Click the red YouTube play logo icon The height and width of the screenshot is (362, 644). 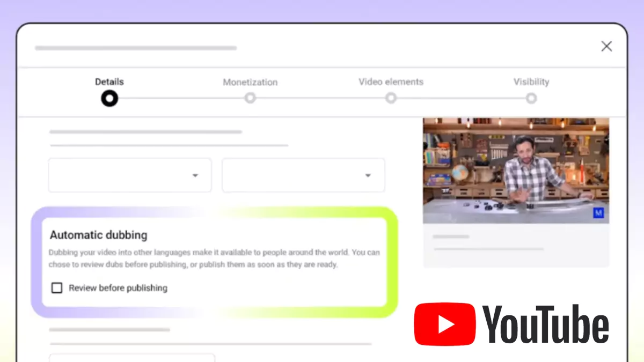click(444, 324)
